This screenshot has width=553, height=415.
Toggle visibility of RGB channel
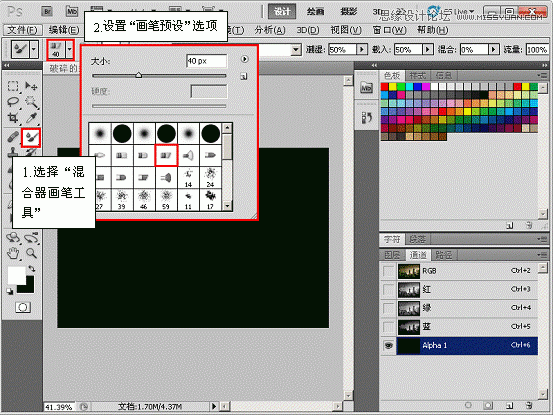(x=389, y=271)
